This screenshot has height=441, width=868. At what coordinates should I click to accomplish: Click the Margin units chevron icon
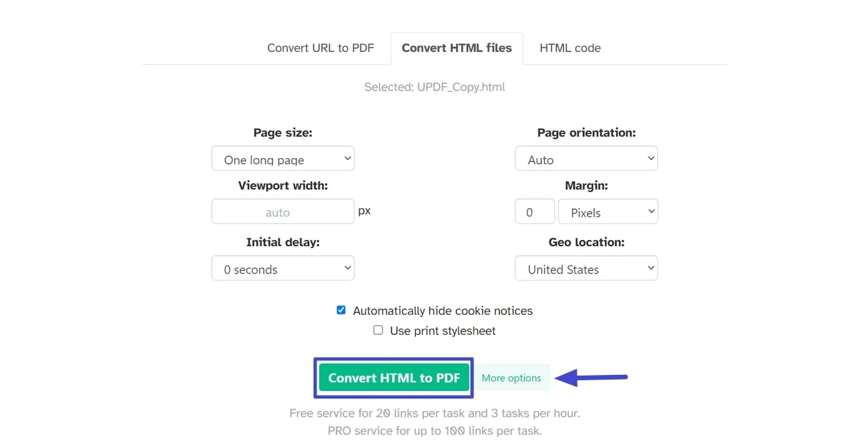pyautogui.click(x=650, y=211)
